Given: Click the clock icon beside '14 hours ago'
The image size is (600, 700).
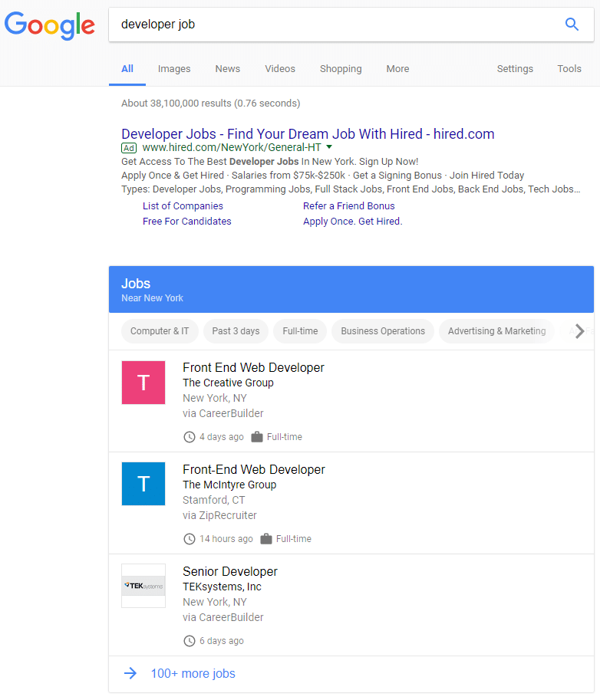Looking at the screenshot, I should (190, 539).
